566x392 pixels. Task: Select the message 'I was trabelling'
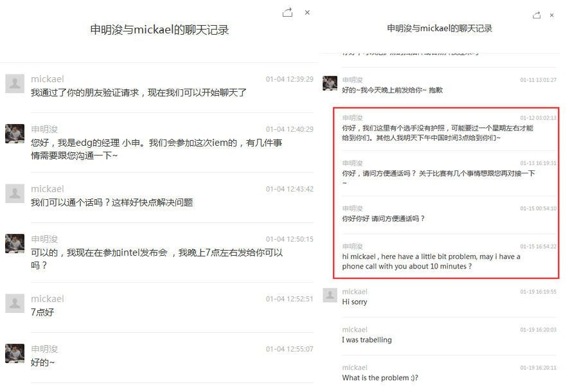point(367,340)
